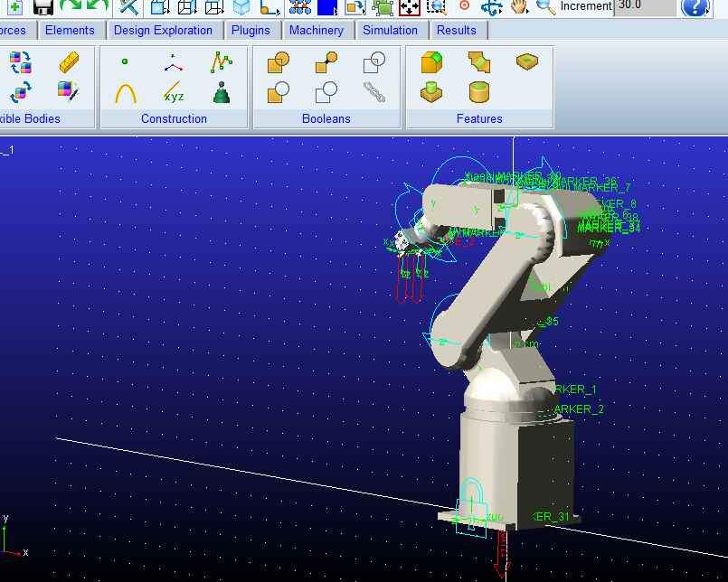The width and height of the screenshot is (728, 582).
Task: Activate the hand pan tool
Action: (519, 6)
